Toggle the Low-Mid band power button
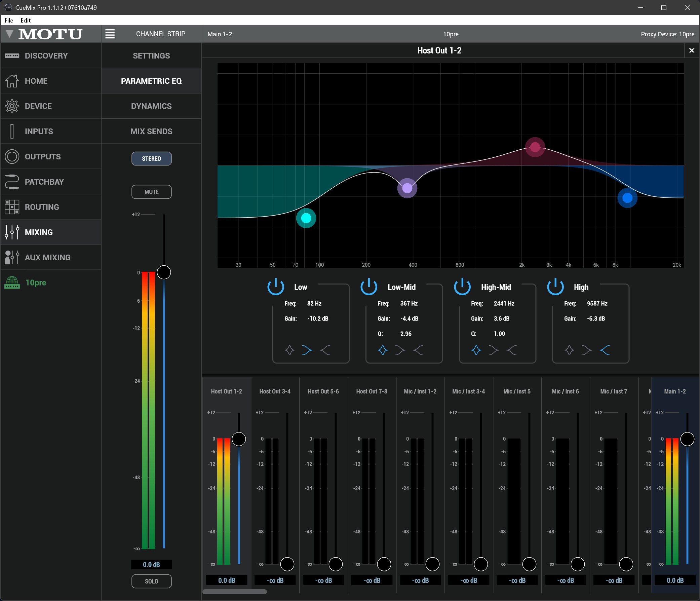 (369, 287)
